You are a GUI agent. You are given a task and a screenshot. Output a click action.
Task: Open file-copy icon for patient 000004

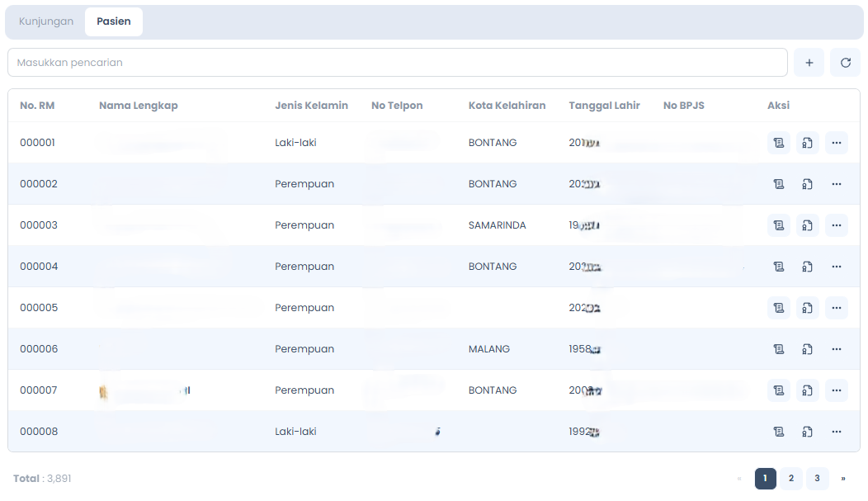pos(807,267)
